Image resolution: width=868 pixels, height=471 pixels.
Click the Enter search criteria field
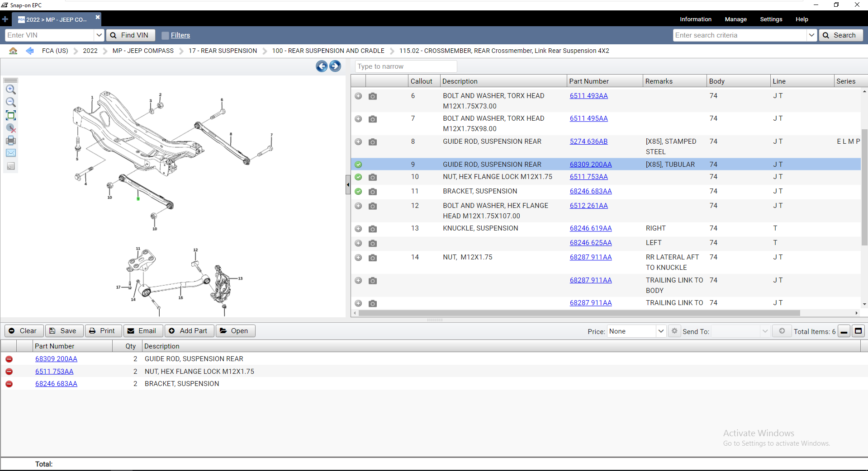[x=740, y=35]
